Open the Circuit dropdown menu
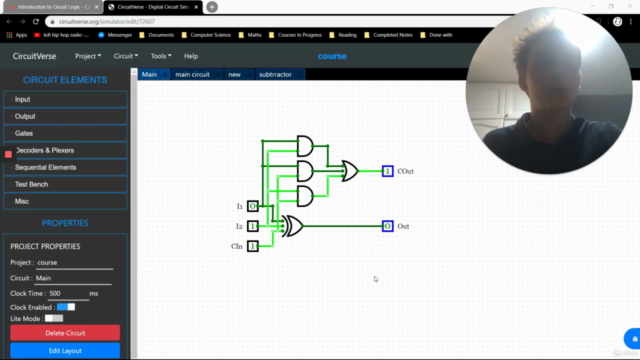640x360 pixels. [x=126, y=56]
